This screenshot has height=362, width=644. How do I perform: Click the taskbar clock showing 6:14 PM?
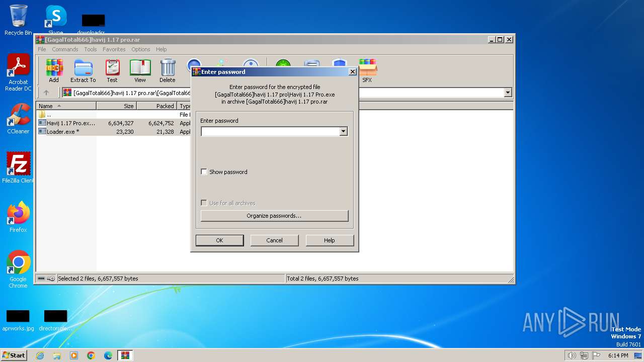618,355
